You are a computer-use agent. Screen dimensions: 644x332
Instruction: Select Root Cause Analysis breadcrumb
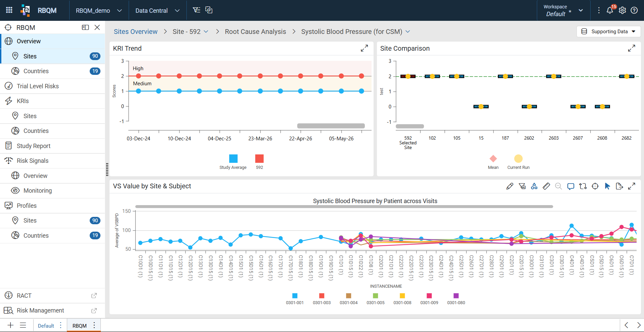pos(255,32)
